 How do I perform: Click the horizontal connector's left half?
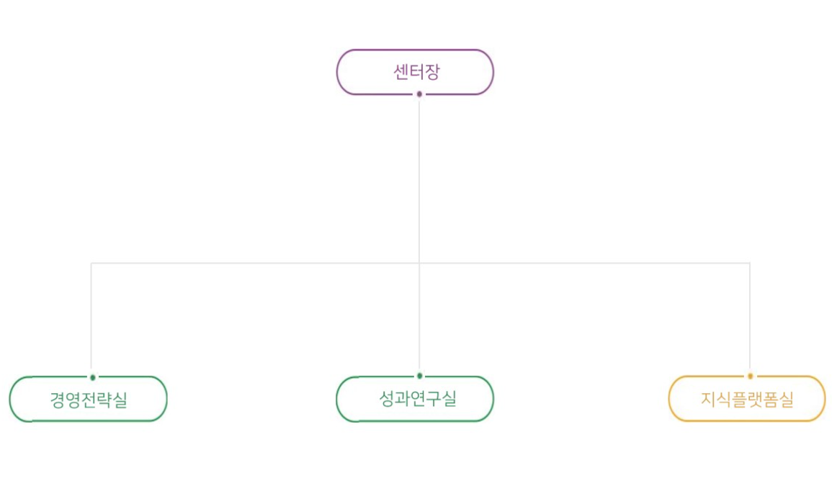[x=252, y=263]
